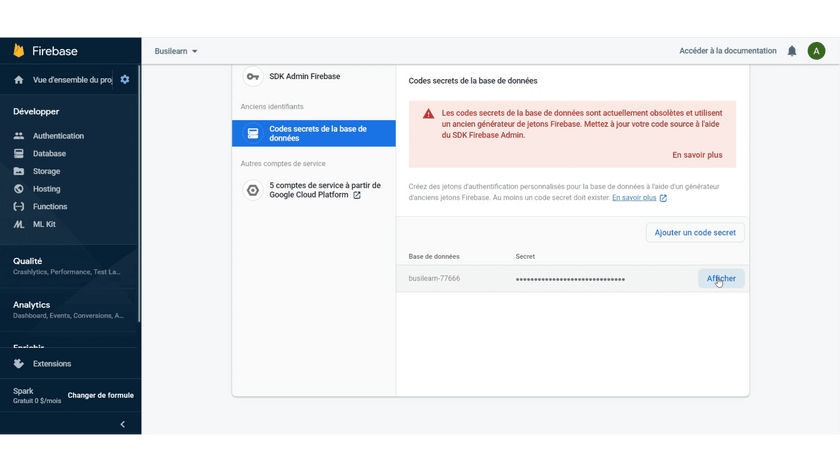Click the Firebase flame logo
This screenshot has height=472, width=840.
19,50
